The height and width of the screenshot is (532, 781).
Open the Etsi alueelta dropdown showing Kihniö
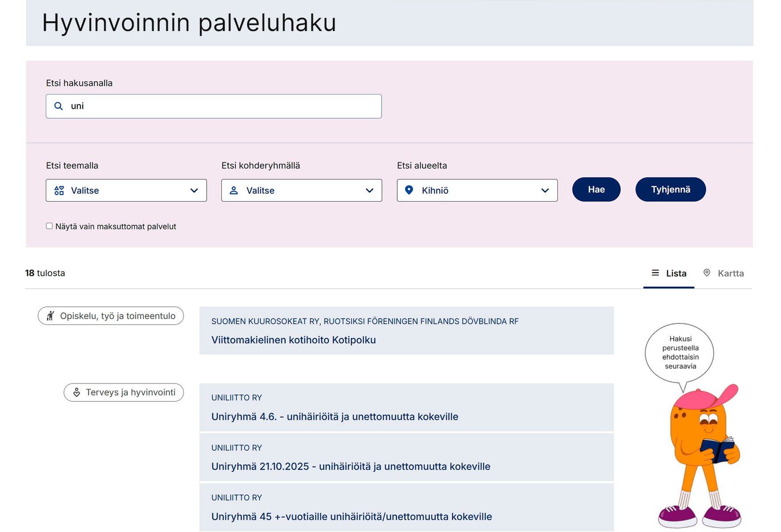coord(477,191)
